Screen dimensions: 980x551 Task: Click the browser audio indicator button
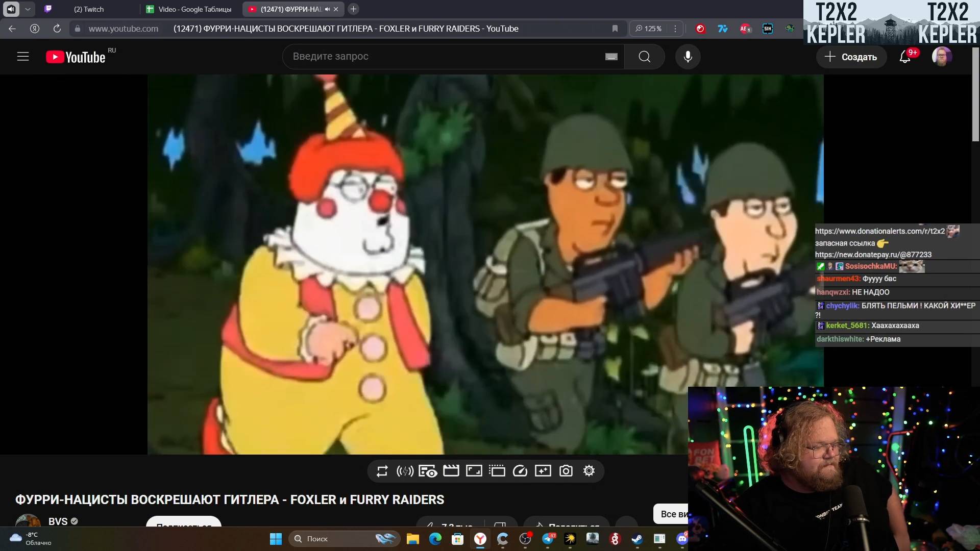pyautogui.click(x=11, y=9)
